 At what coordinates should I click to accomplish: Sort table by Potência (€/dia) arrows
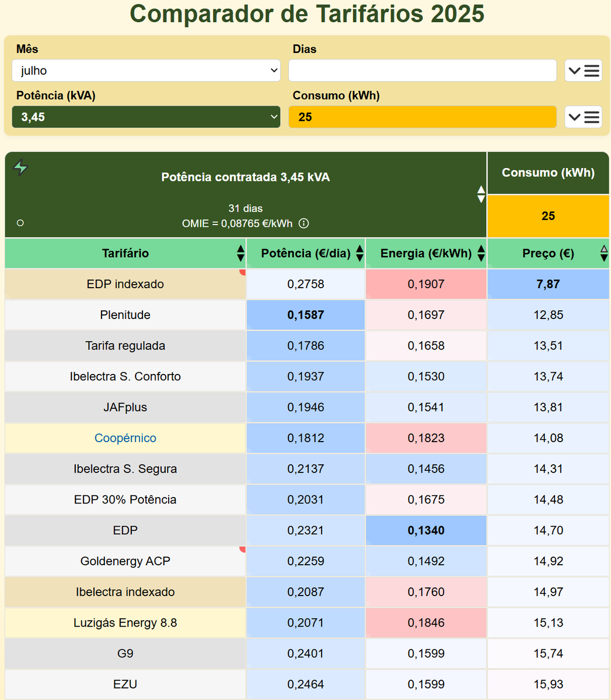pyautogui.click(x=359, y=253)
